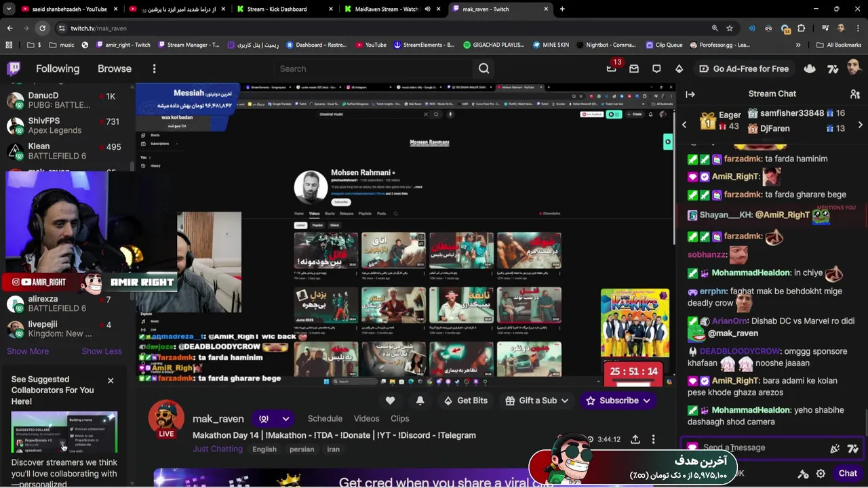Click the Get Bits diamond icon in top nav
This screenshot has height=488, width=868.
click(679, 68)
